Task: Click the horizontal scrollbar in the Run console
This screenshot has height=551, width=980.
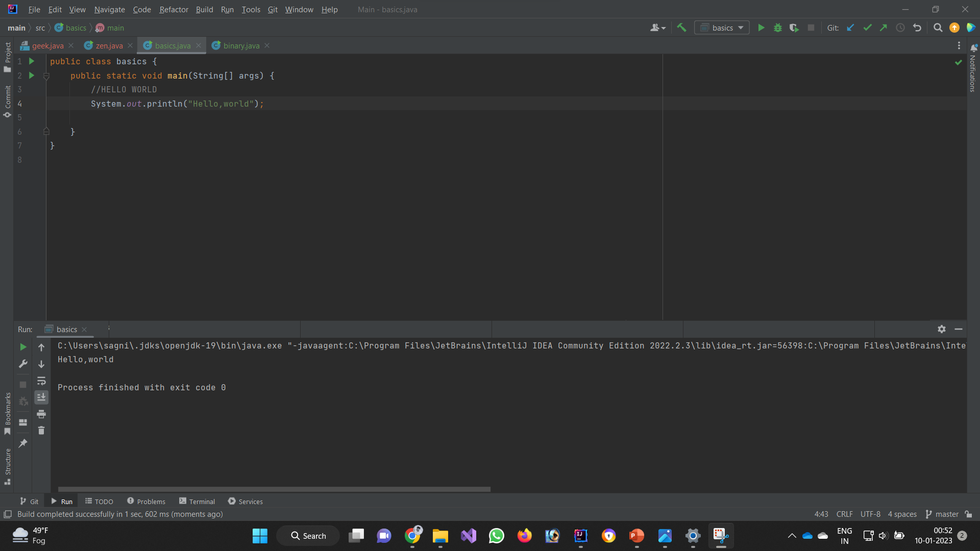Action: [274, 489]
